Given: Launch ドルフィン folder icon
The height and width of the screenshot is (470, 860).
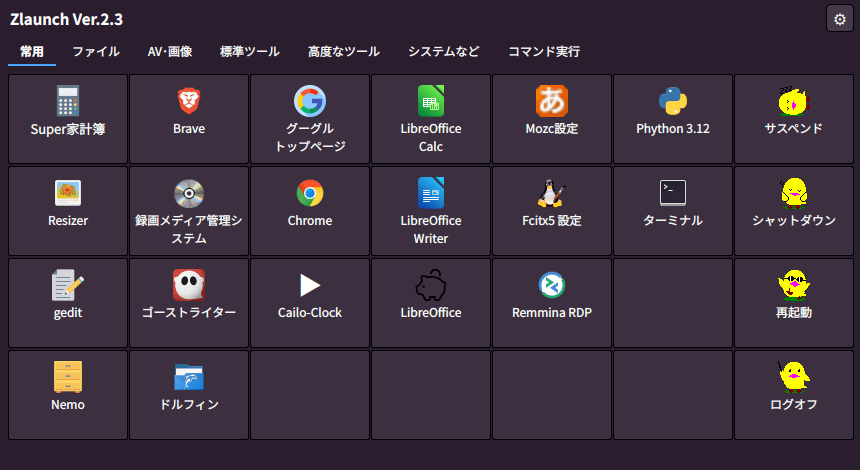Looking at the screenshot, I should pos(189,377).
